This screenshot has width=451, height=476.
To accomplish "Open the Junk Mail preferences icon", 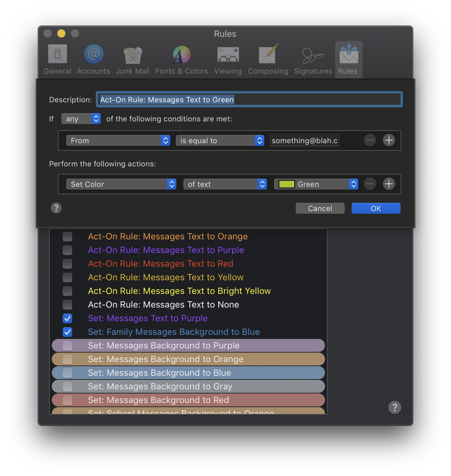I will pyautogui.click(x=133, y=59).
